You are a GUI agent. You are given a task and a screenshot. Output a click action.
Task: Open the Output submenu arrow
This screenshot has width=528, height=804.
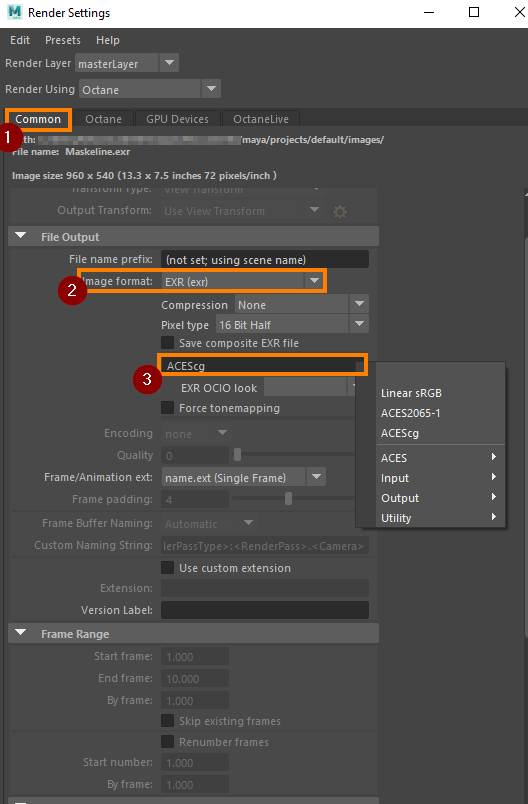[494, 497]
